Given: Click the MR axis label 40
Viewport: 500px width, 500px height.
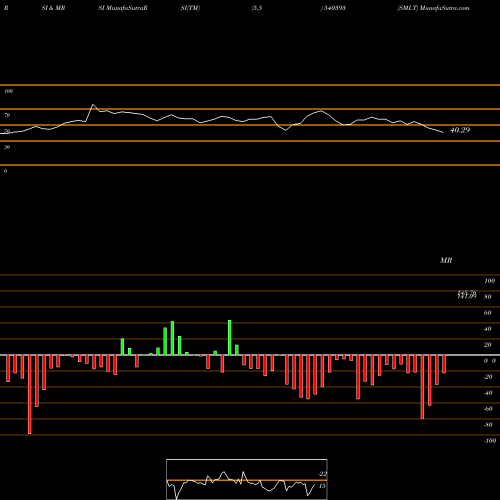Looking at the screenshot, I should click(x=488, y=329).
